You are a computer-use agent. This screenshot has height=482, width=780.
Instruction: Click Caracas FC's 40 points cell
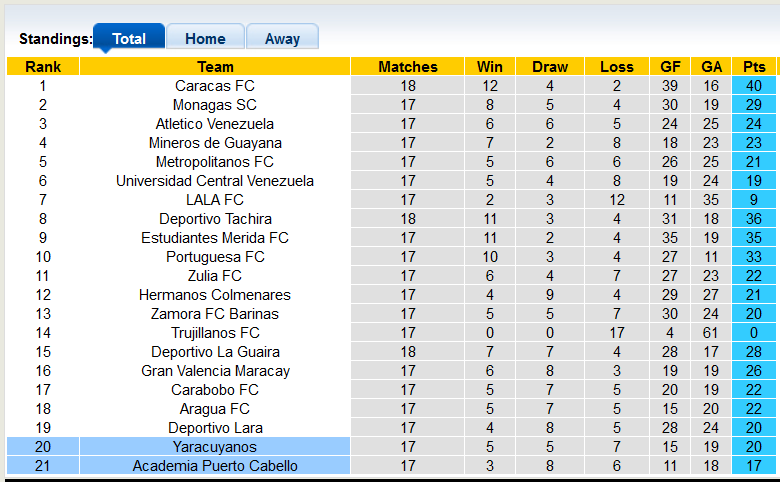[754, 86]
